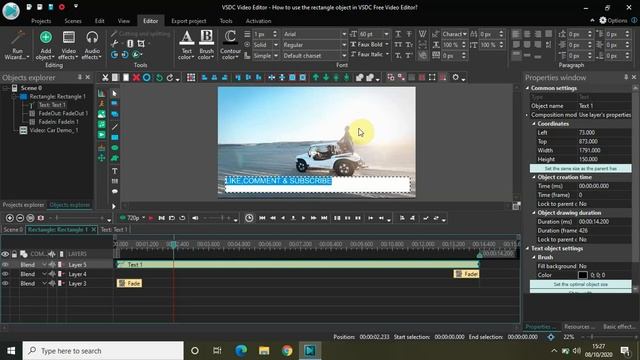This screenshot has height=360, width=640.
Task: Open the Projects menu tab
Action: (x=41, y=21)
